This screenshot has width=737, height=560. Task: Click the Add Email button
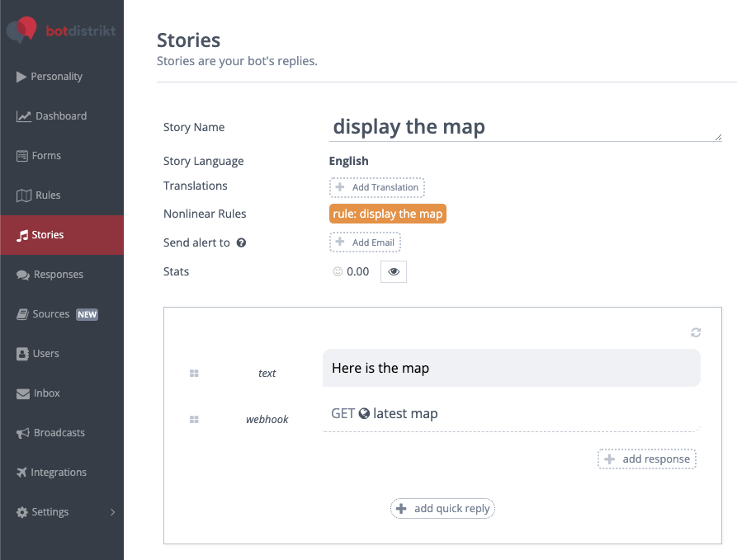(x=366, y=242)
